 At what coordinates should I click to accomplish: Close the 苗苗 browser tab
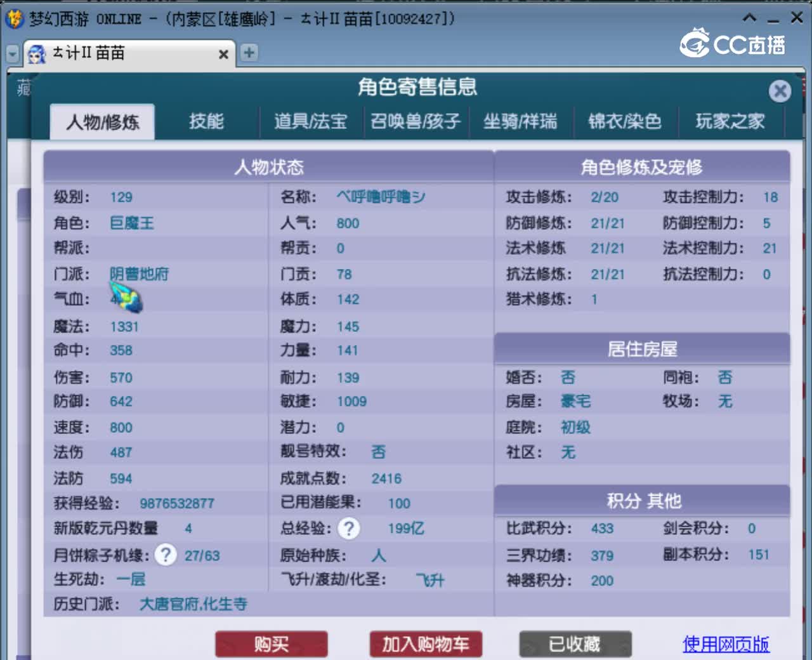(x=223, y=55)
